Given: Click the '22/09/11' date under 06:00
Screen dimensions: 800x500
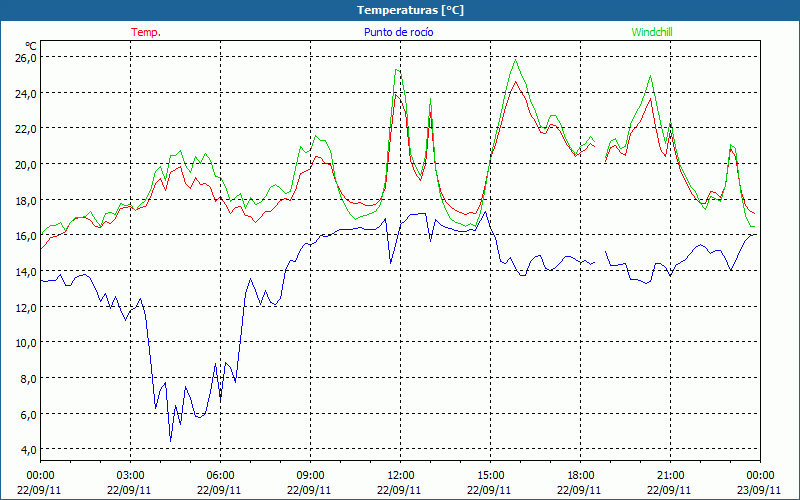Looking at the screenshot, I should (x=219, y=490).
